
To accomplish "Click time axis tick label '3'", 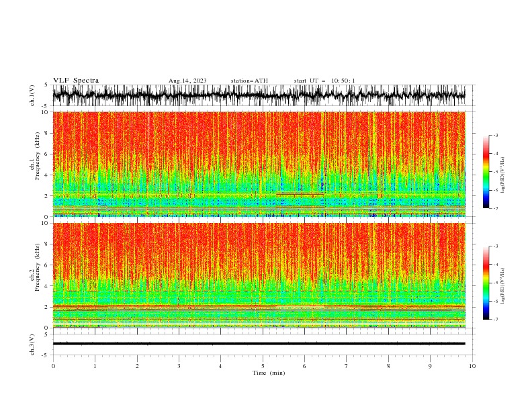I will [x=179, y=366].
